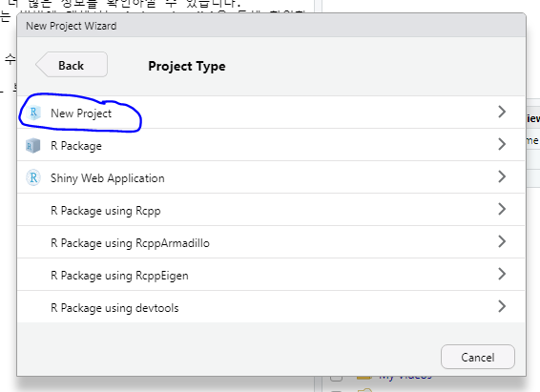The width and height of the screenshot is (540, 392).
Task: Click the Shiny Web Application R icon
Action: pos(33,177)
